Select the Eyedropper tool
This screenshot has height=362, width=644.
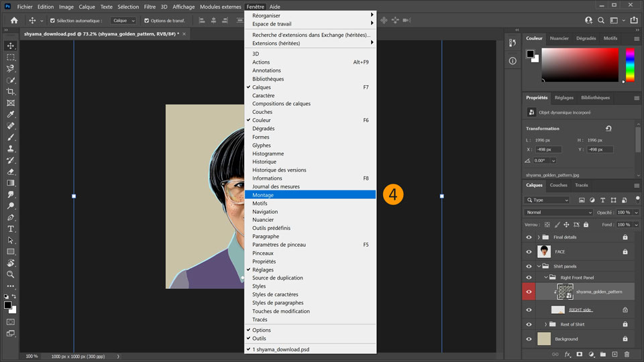(11, 114)
